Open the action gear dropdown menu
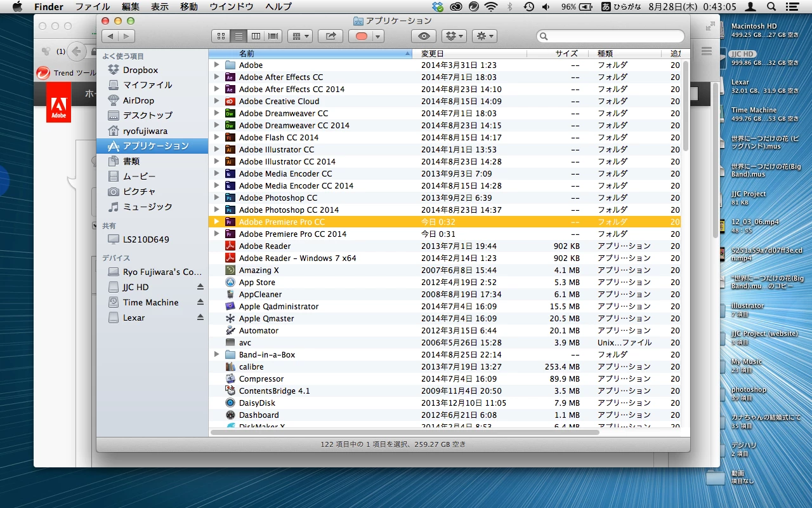Image resolution: width=812 pixels, height=508 pixels. [x=485, y=36]
